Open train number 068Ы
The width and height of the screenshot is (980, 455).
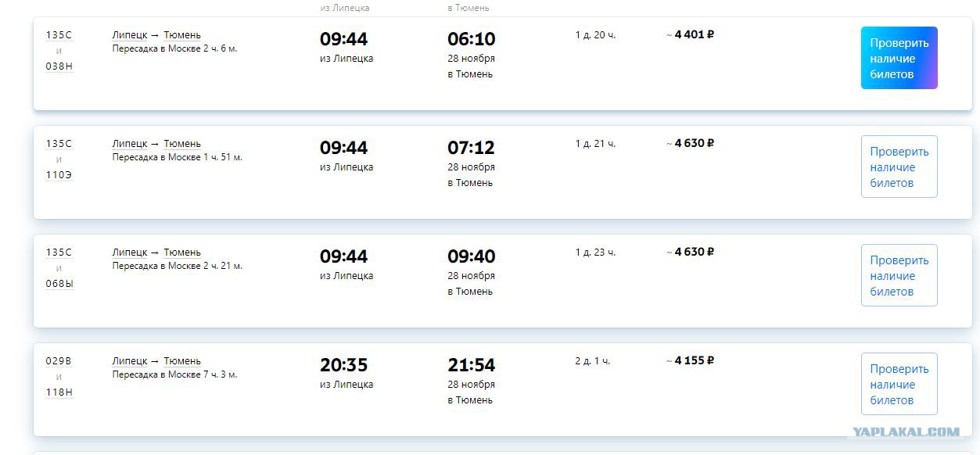click(59, 284)
